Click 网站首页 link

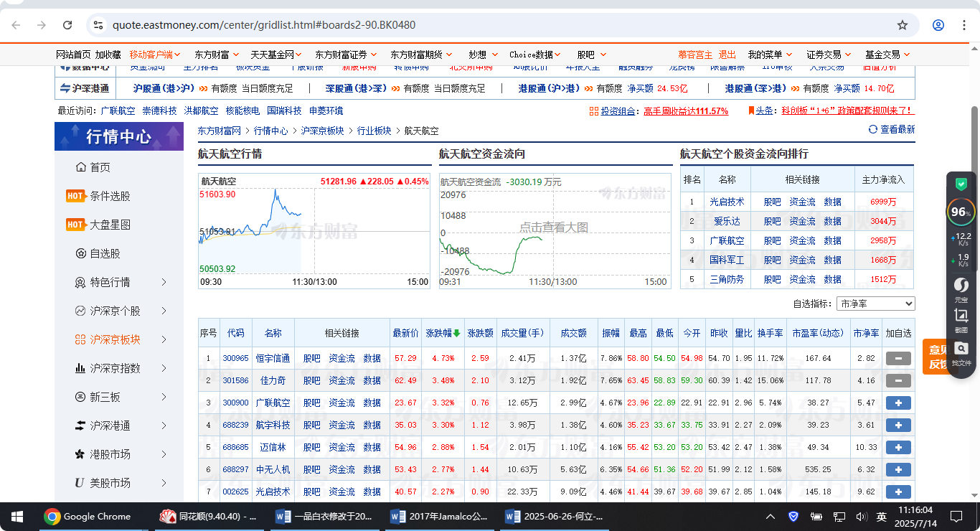coord(74,55)
